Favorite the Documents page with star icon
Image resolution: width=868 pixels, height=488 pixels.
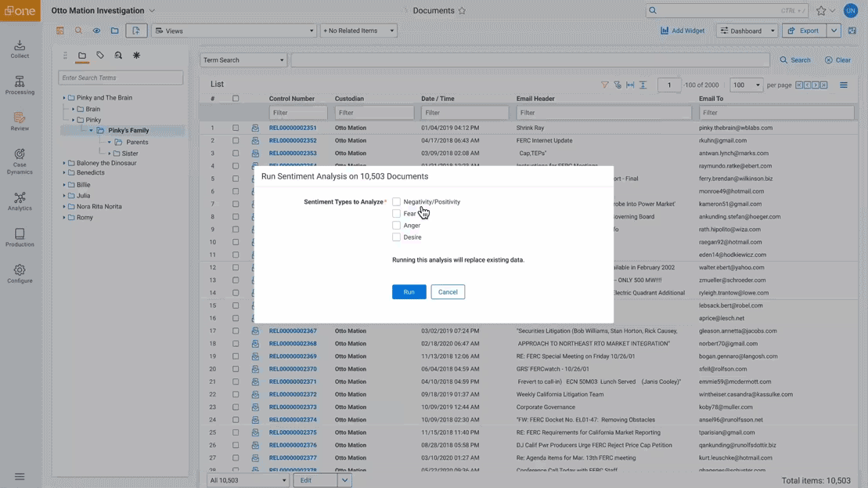click(462, 11)
